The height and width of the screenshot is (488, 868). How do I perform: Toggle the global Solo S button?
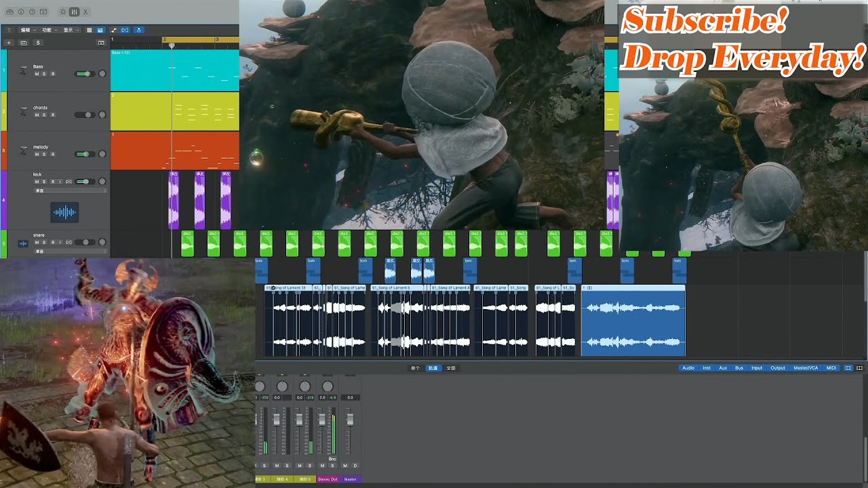[x=38, y=43]
